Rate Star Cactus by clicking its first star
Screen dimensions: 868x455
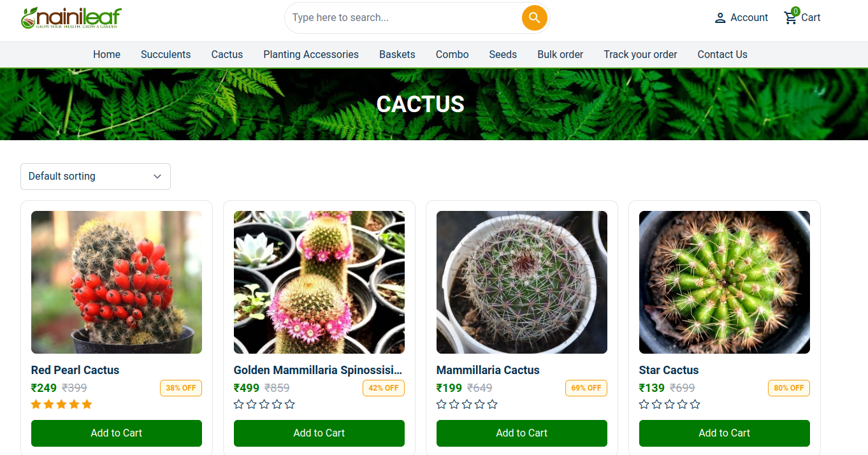point(643,403)
